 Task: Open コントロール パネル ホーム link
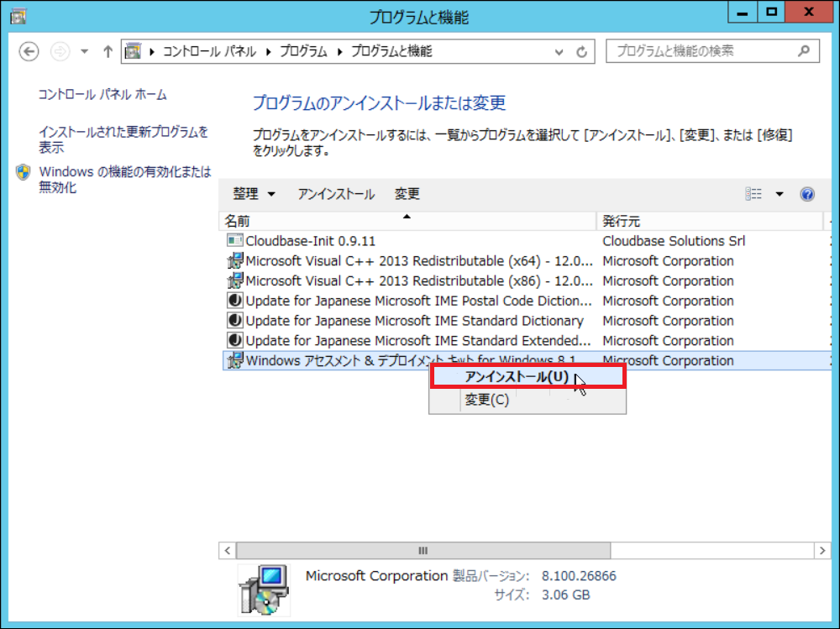[102, 95]
